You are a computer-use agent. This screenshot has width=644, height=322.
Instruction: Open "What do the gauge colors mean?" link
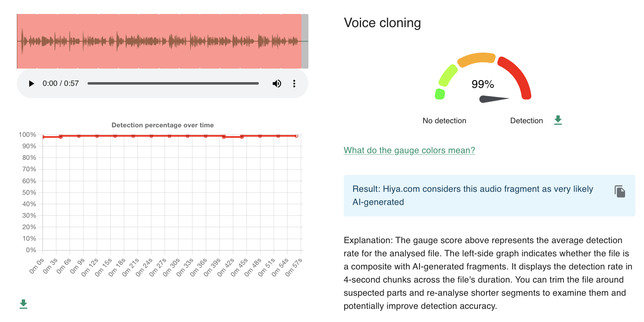[409, 150]
